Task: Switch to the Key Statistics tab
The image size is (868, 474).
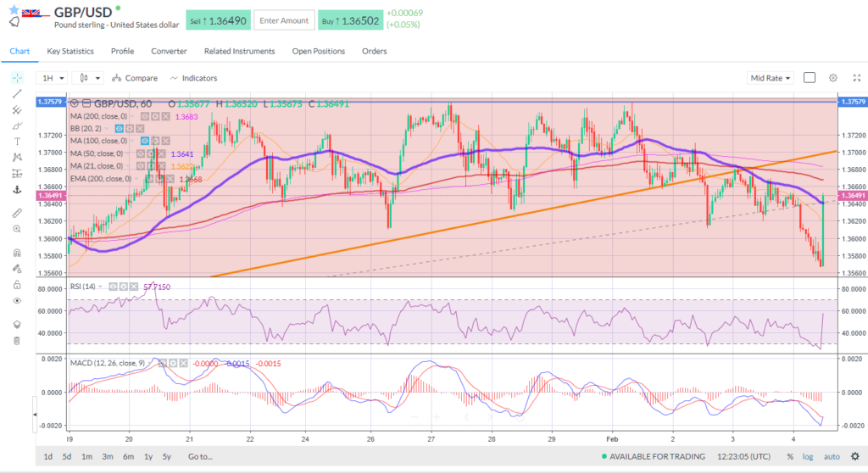Action: pyautogui.click(x=70, y=51)
